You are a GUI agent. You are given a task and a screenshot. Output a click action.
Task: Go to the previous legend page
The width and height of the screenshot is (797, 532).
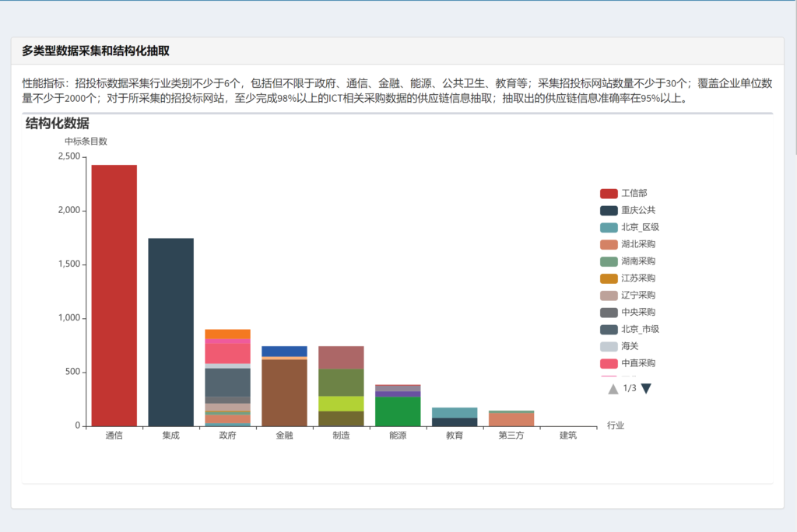click(x=613, y=388)
